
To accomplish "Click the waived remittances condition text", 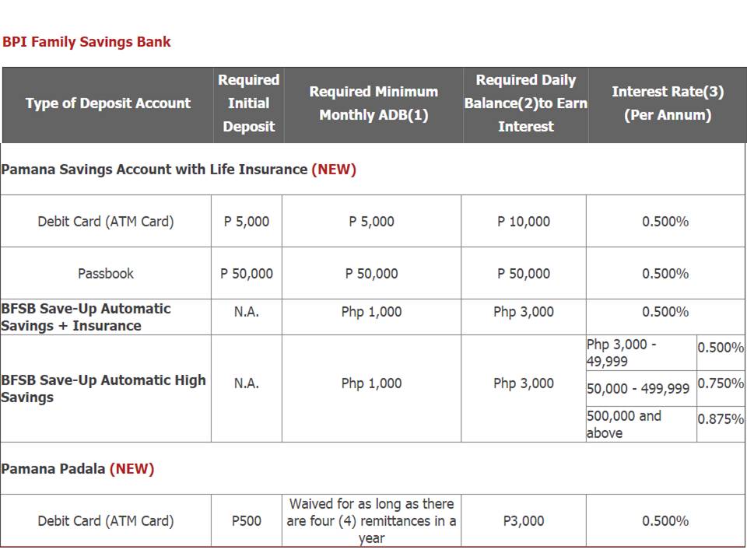I will pyautogui.click(x=371, y=521).
